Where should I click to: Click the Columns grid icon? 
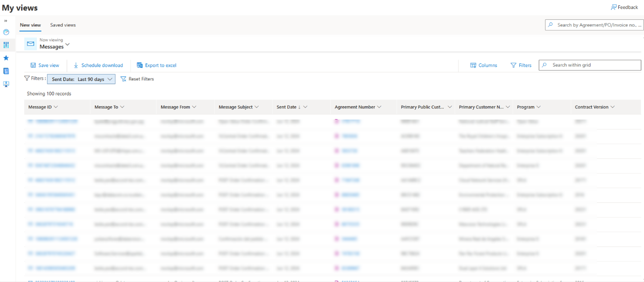coord(473,65)
